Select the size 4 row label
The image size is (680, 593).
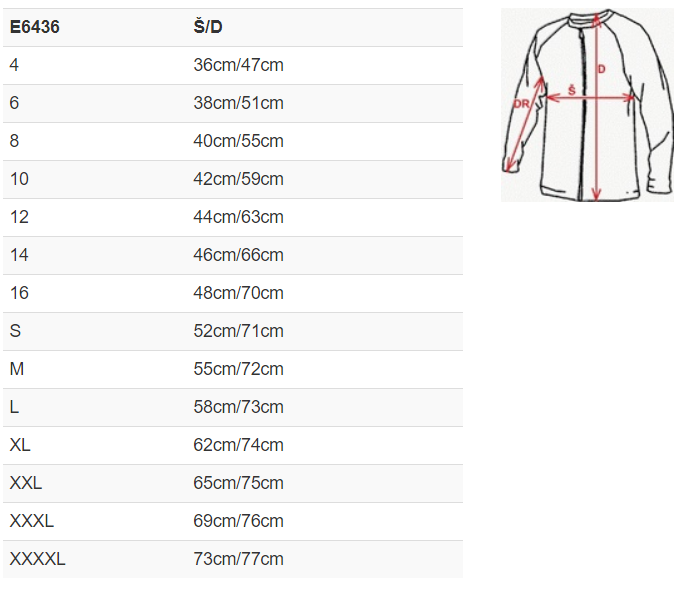point(14,65)
